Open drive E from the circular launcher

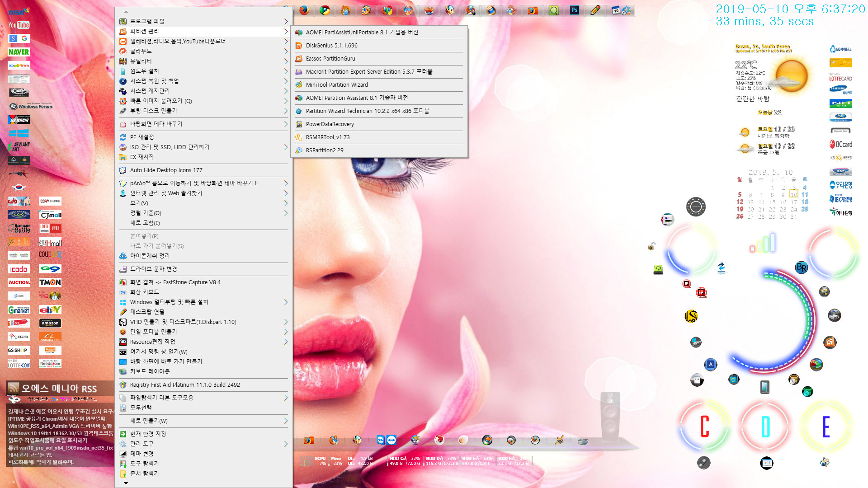pos(826,427)
